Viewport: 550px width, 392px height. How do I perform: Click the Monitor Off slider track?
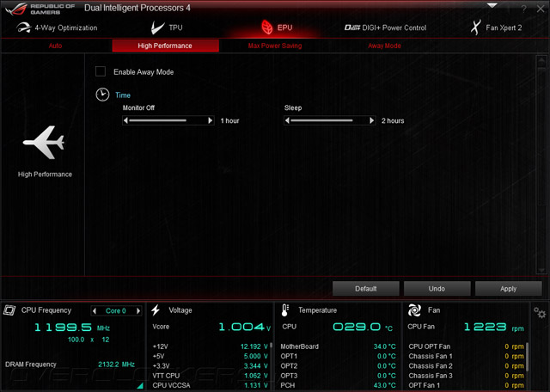pos(168,120)
